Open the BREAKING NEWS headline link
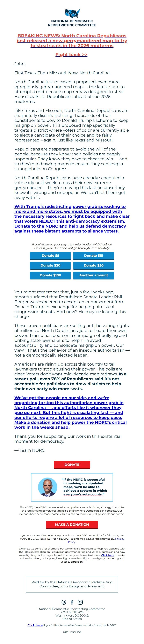The height and width of the screenshot is (644, 144). 72,41
